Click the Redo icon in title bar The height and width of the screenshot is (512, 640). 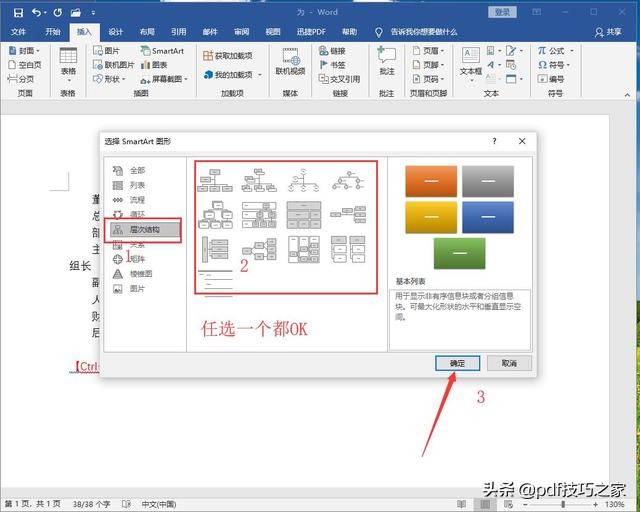coord(58,13)
